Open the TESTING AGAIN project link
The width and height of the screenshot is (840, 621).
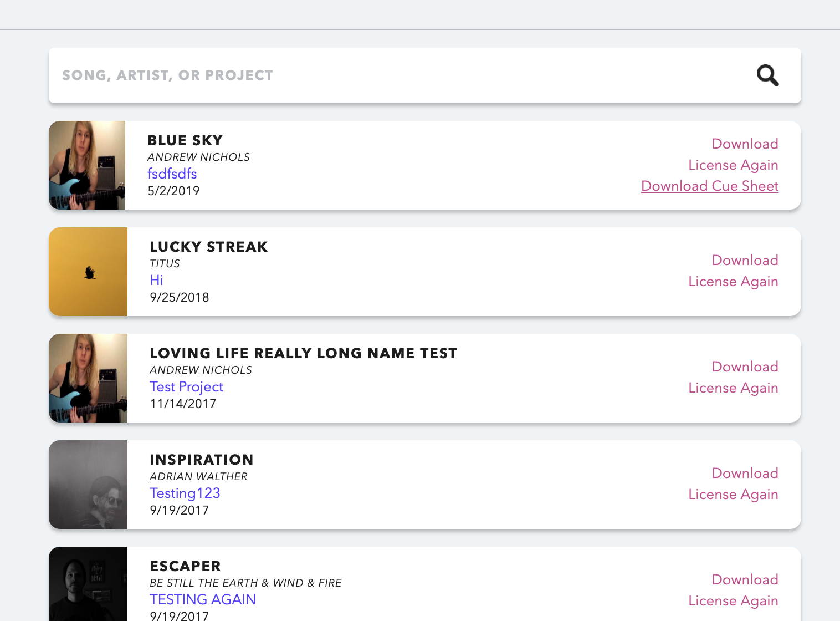pos(203,599)
